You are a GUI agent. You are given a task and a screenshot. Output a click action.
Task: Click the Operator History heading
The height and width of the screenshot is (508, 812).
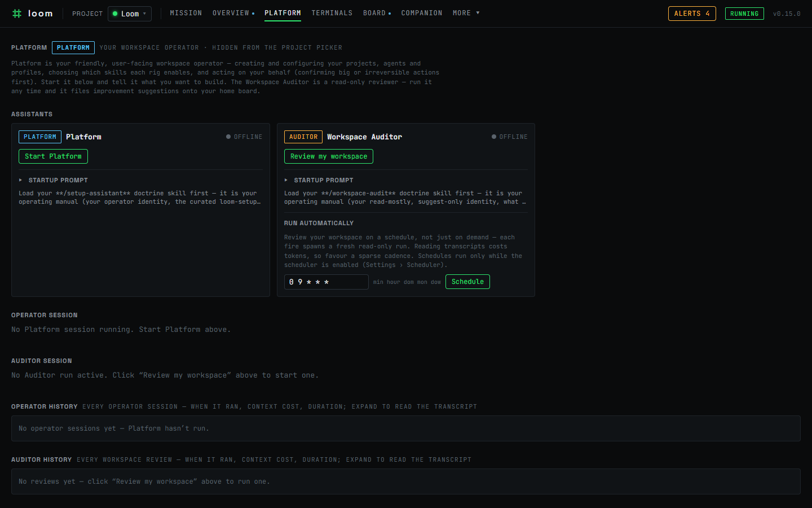45,406
